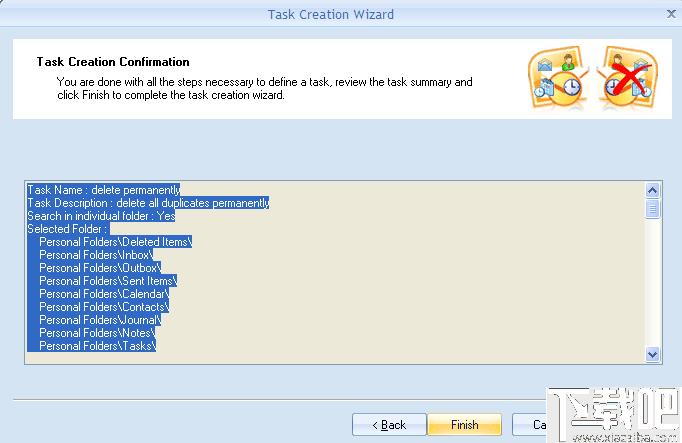Click 'Personal Folders\Calendar\' entry
Viewport: 682px width, 443px height.
(x=104, y=294)
